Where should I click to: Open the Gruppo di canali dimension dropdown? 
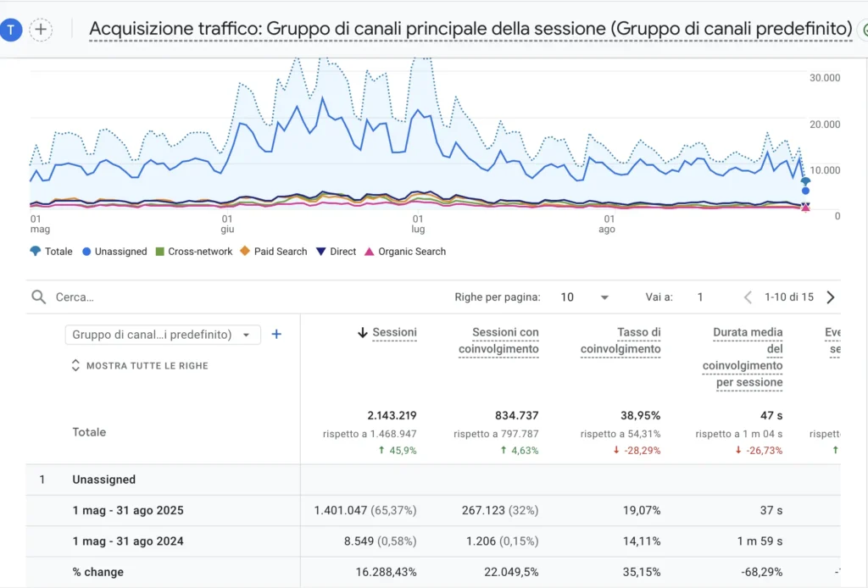click(x=163, y=335)
